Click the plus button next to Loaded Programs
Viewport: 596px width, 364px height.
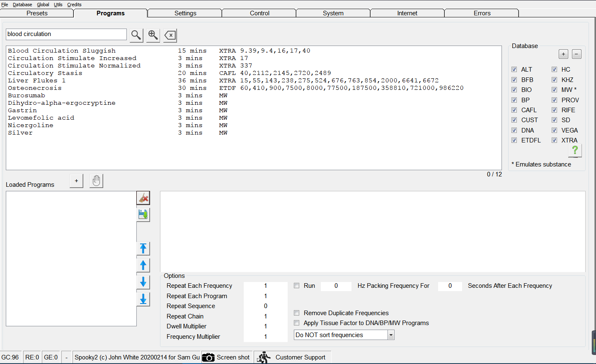click(76, 181)
